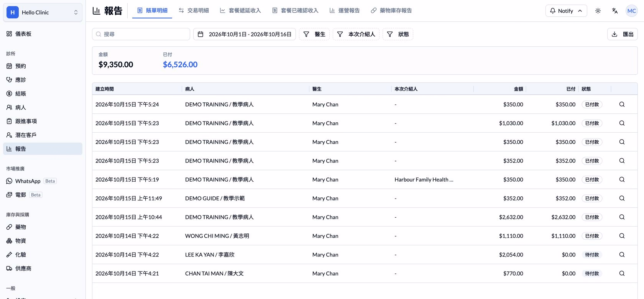Go to 預約 appointments in sidebar
This screenshot has width=644, height=299.
(43, 66)
